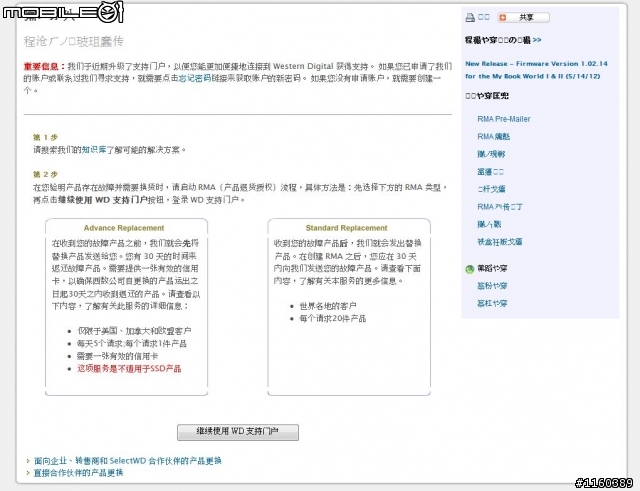Click the 共享 share button
Screen dimensions: 640x491
point(523,18)
